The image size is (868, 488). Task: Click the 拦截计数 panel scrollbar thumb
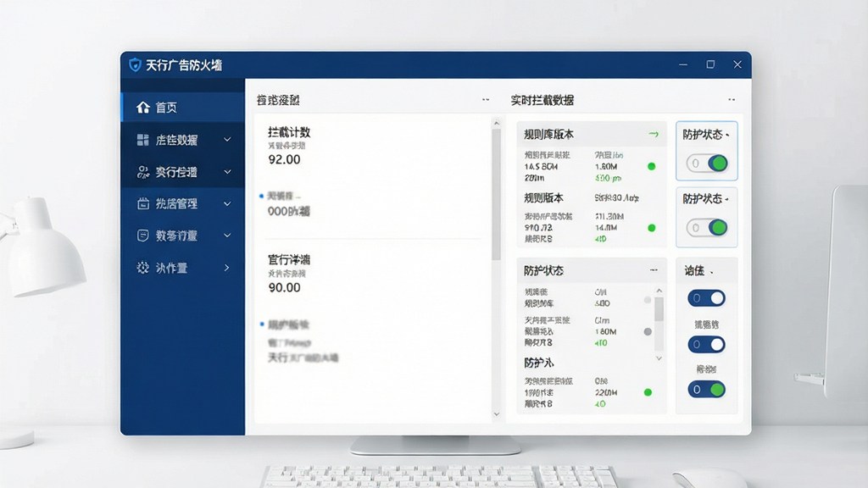(496, 194)
